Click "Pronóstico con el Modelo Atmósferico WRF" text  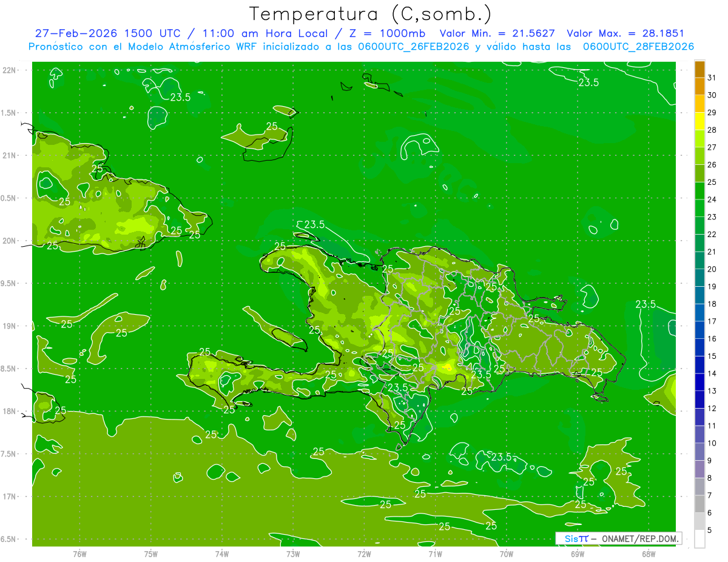pyautogui.click(x=144, y=47)
